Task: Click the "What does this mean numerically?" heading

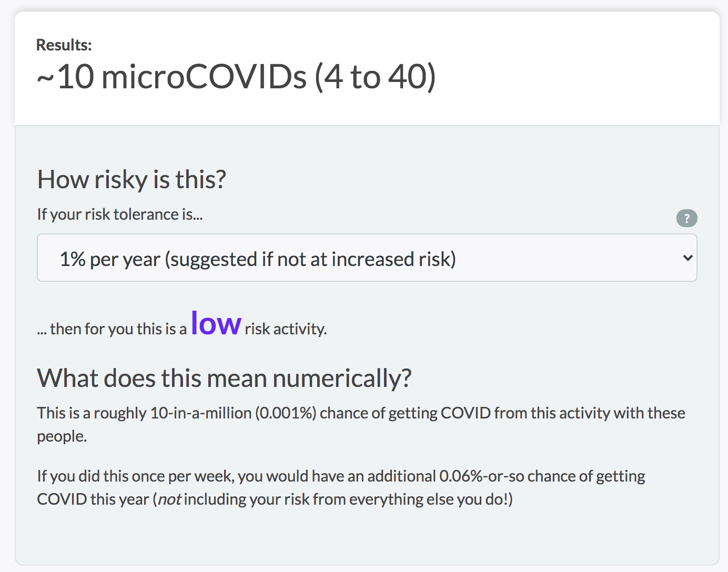Action: pos(224,378)
